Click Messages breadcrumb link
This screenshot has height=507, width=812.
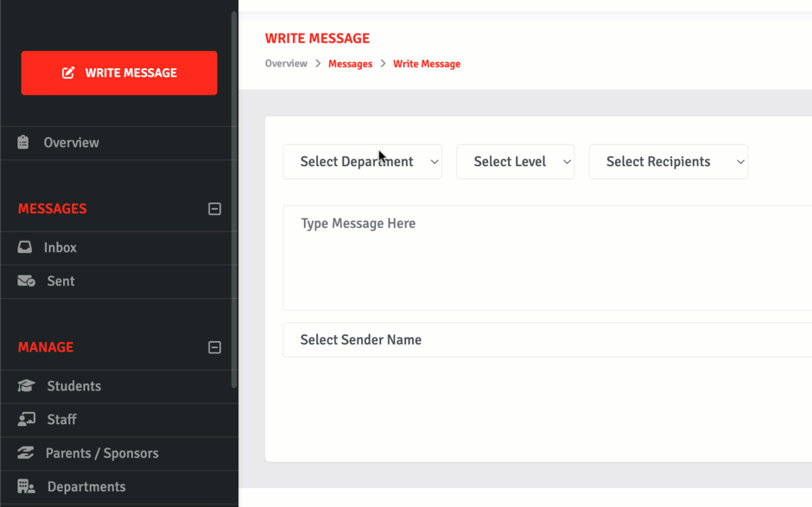tap(350, 64)
